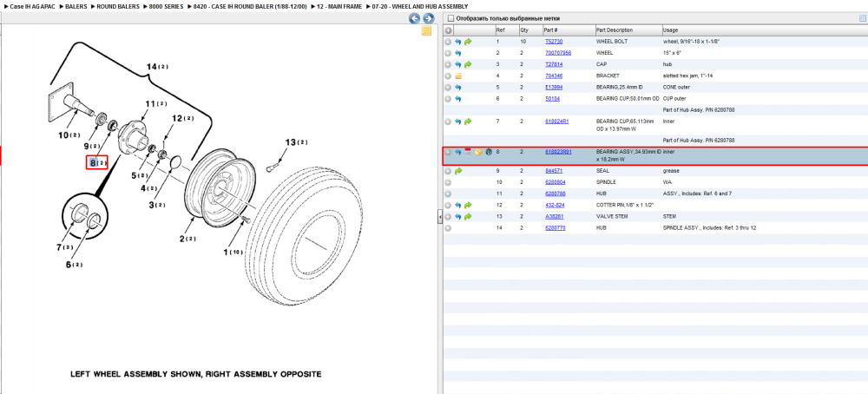Open '8000 SERIES' breadcrumb
This screenshot has height=394, width=868.
(167, 6)
